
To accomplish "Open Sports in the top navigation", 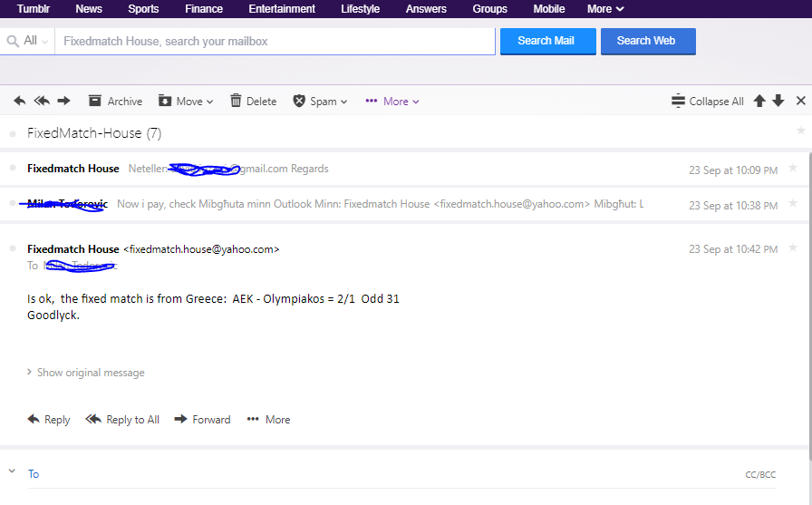I will (143, 9).
